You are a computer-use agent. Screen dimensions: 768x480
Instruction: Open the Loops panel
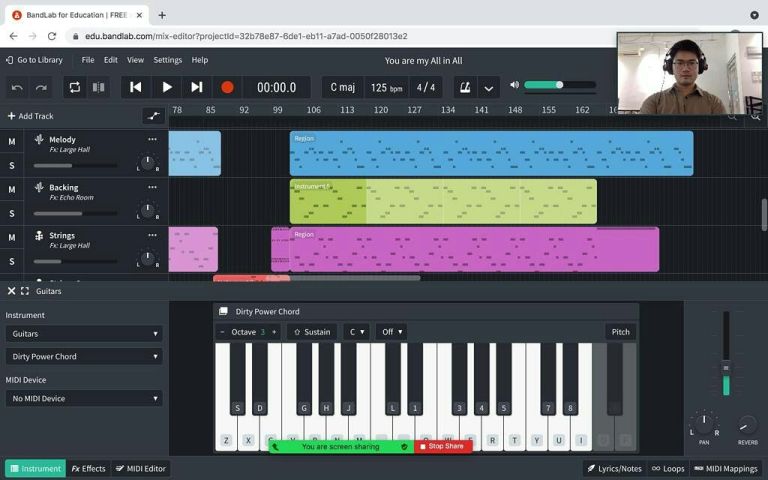668,469
